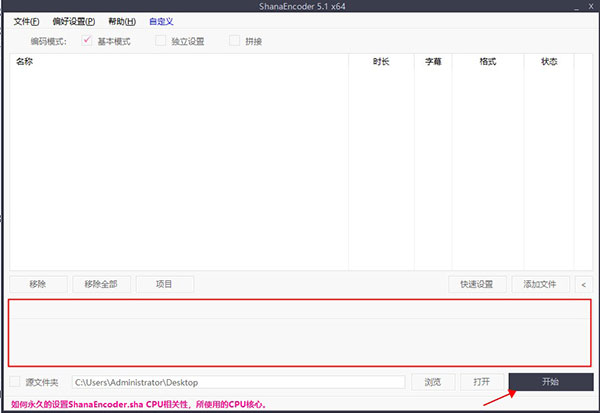Open the 帮助(H) menu

point(122,22)
